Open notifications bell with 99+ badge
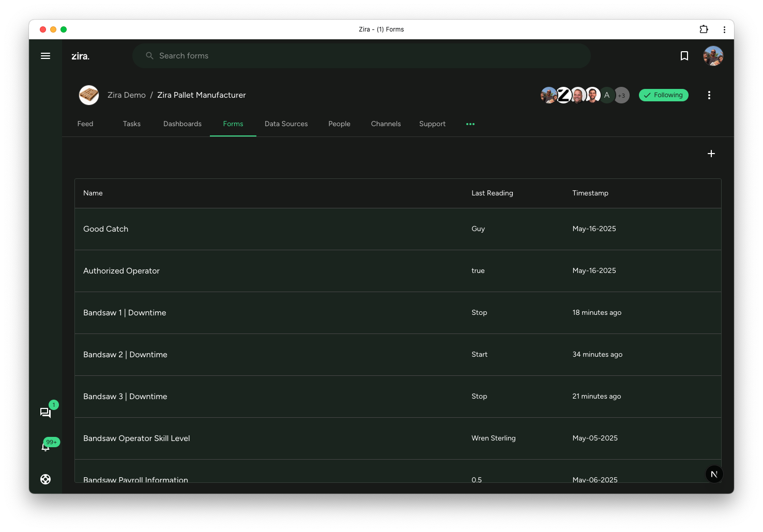The height and width of the screenshot is (532, 763). (x=45, y=446)
